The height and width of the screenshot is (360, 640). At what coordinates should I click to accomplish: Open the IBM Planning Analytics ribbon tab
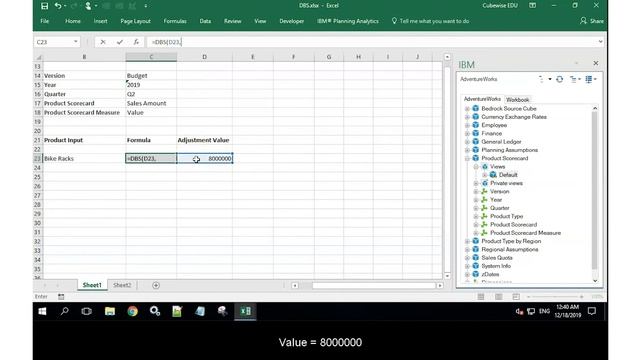point(348,21)
